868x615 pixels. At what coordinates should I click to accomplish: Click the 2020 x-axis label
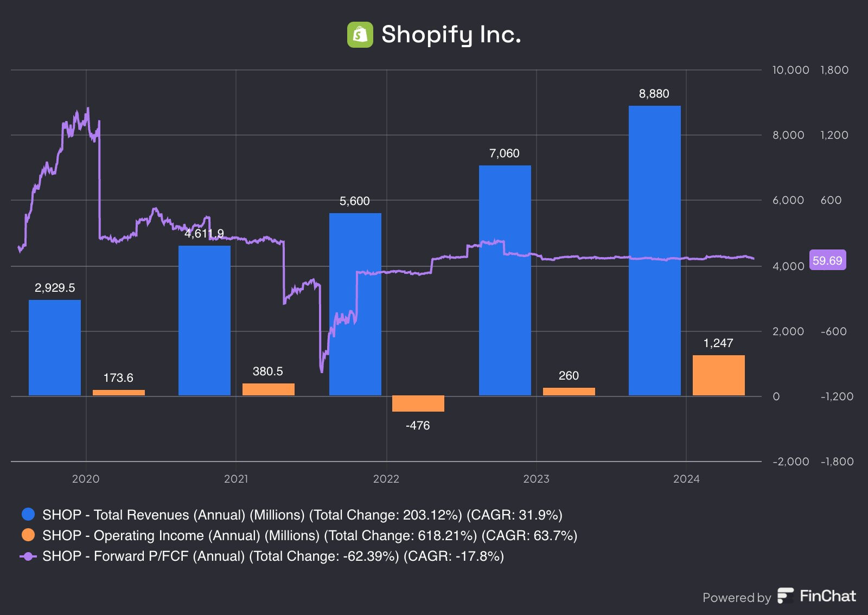click(x=86, y=479)
